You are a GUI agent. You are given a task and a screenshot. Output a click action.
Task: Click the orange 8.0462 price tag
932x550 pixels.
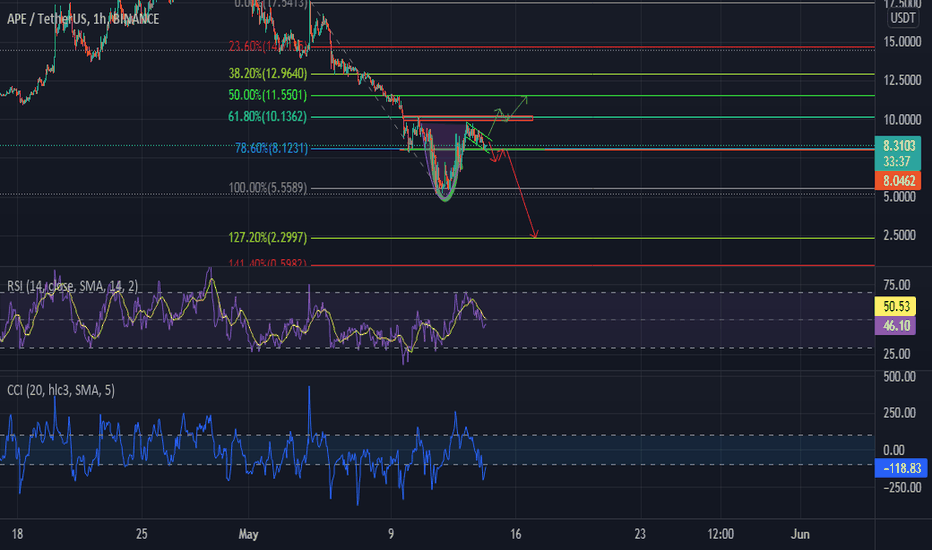point(898,181)
